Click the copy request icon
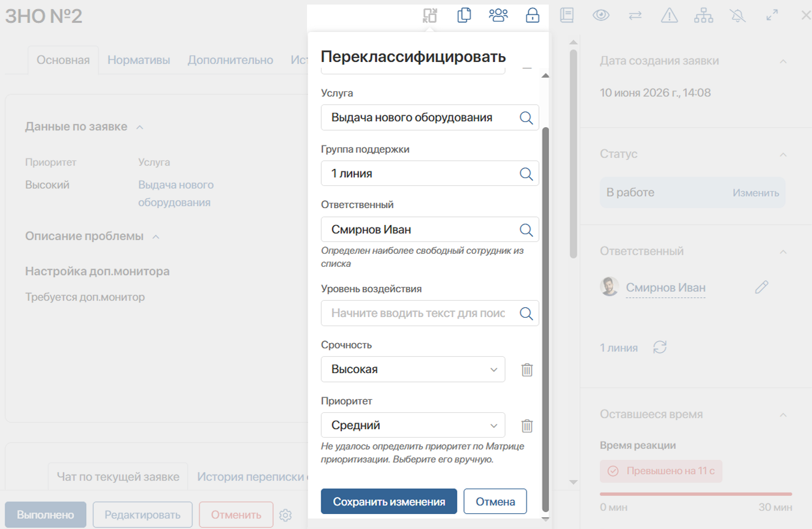This screenshot has width=812, height=529. click(464, 15)
